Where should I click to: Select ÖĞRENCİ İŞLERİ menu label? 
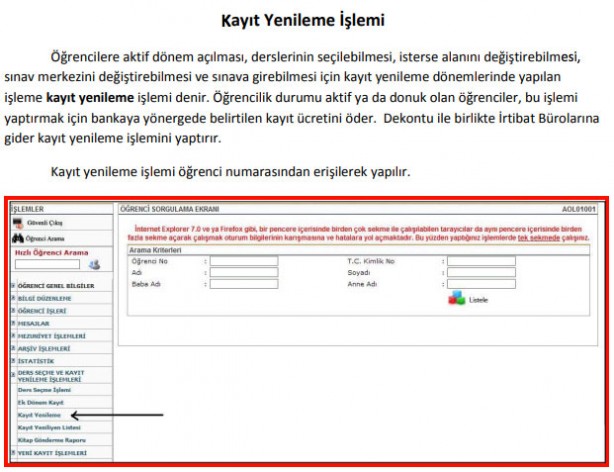(42, 311)
